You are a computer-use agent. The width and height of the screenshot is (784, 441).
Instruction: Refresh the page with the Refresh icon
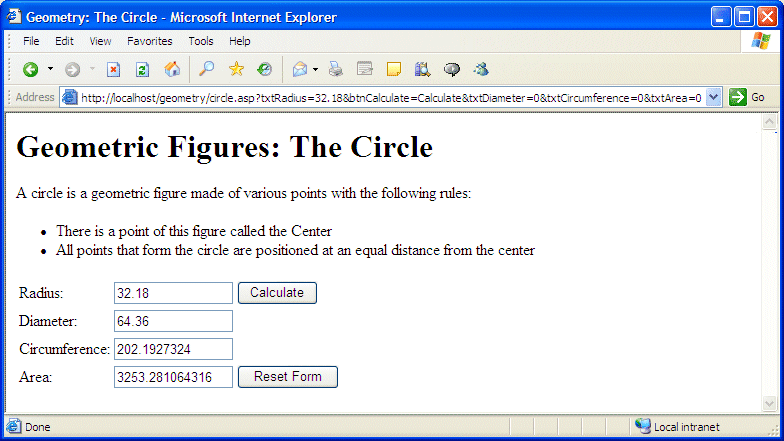[142, 69]
